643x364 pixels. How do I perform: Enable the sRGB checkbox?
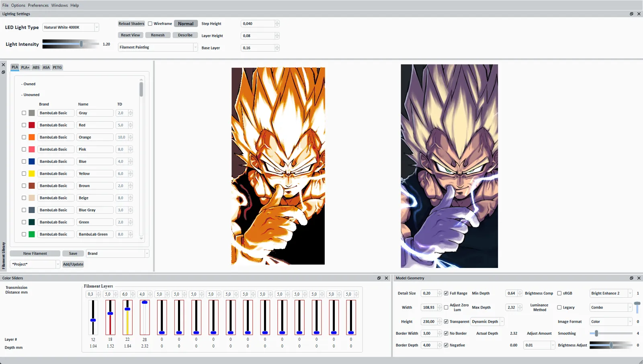click(x=559, y=293)
